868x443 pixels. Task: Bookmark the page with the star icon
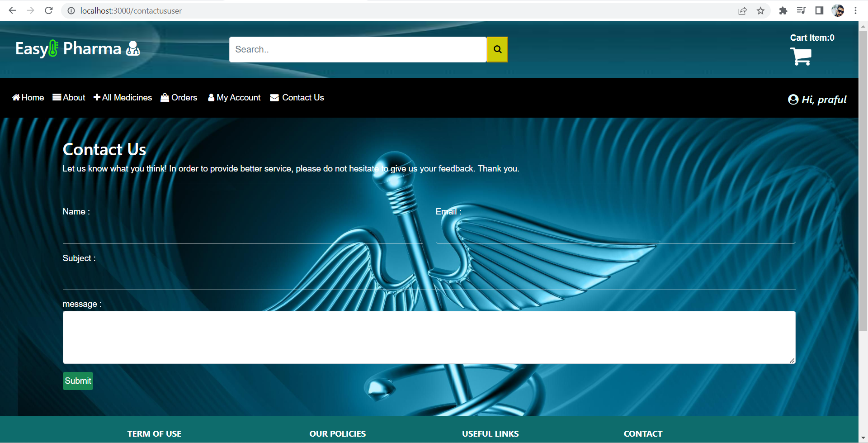pyautogui.click(x=761, y=10)
